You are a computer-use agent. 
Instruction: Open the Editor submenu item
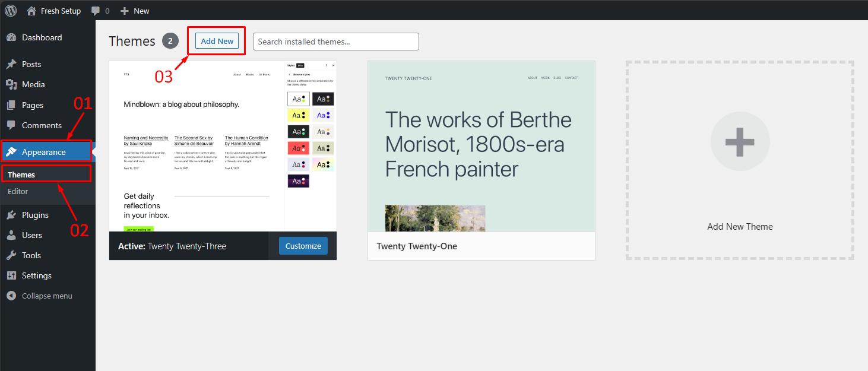coord(18,191)
